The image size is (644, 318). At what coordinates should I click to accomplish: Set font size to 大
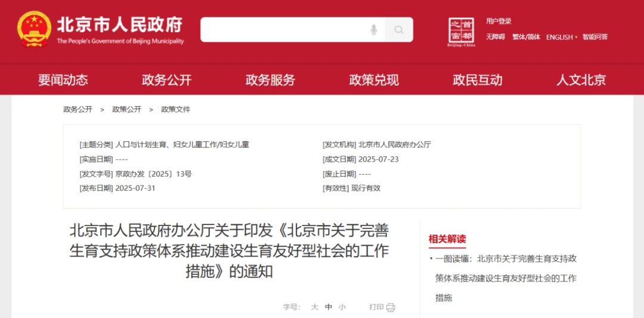[x=315, y=307]
